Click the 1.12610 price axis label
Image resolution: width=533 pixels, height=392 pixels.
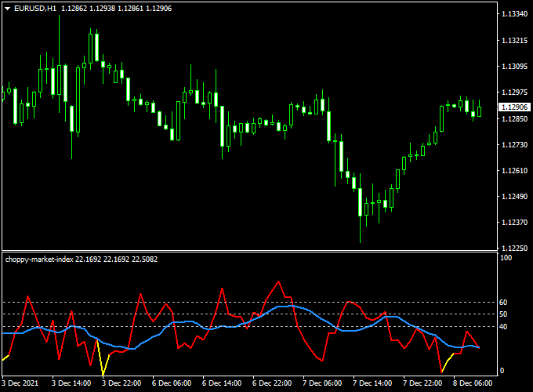pyautogui.click(x=515, y=171)
